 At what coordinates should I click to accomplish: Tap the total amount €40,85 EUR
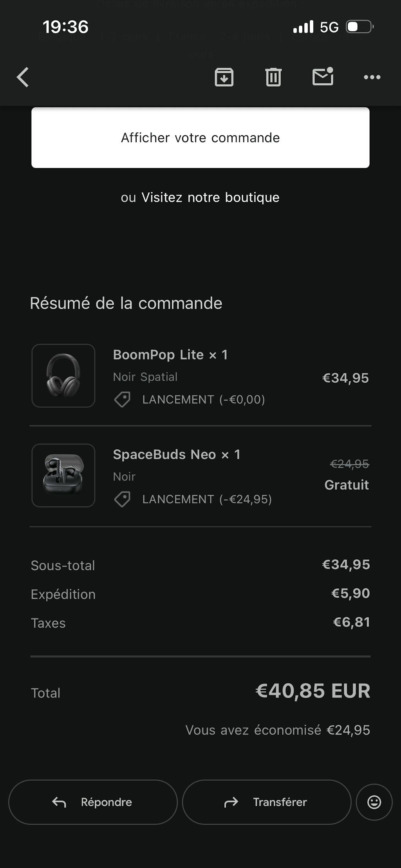point(312,691)
